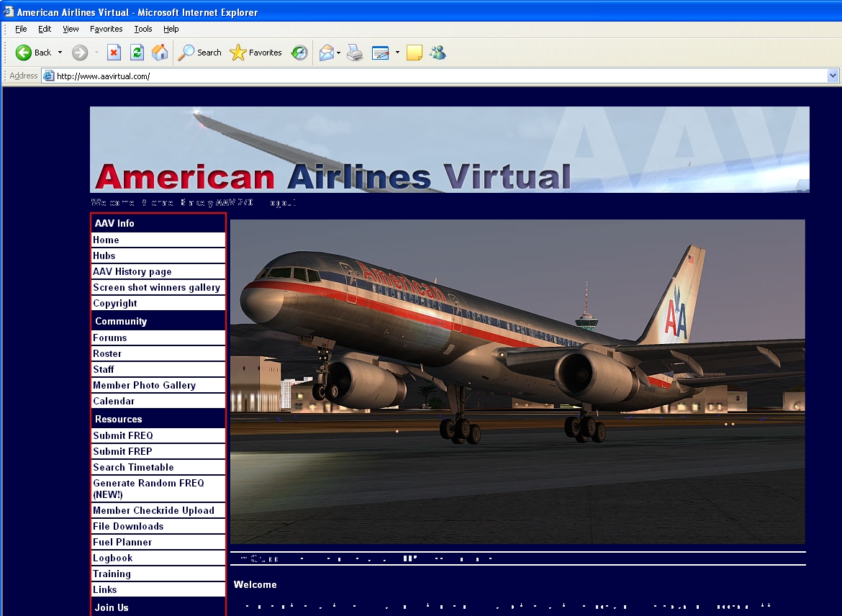Click the Forward arrow icon
842x616 pixels.
[x=79, y=53]
